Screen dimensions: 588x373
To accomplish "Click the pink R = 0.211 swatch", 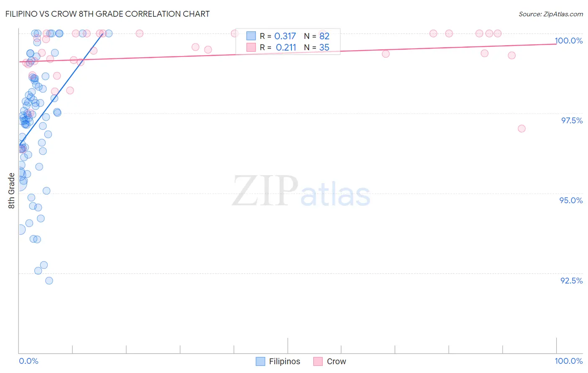I will click(x=251, y=47).
